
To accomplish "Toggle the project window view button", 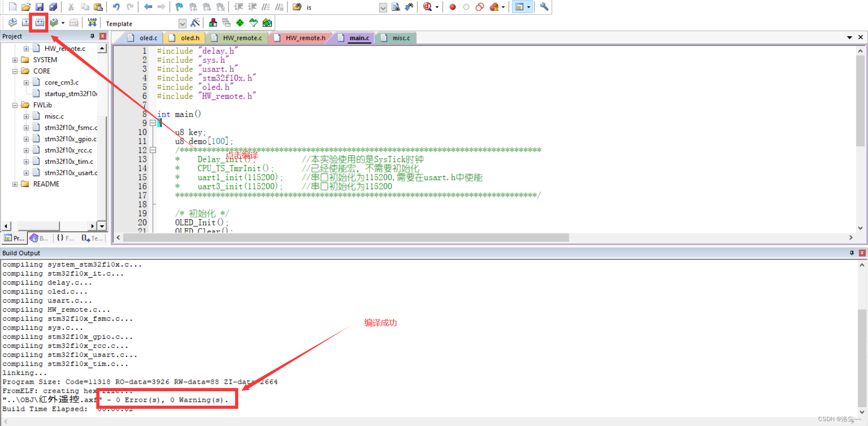I will tap(520, 7).
